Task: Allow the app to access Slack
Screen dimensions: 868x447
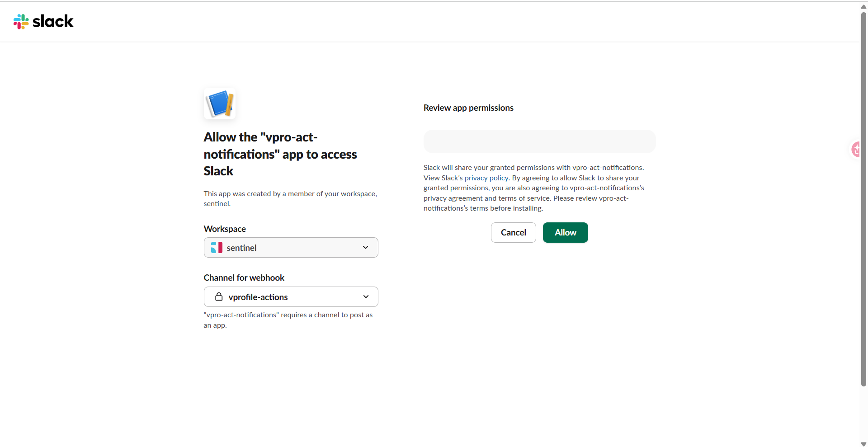Action: coord(565,232)
